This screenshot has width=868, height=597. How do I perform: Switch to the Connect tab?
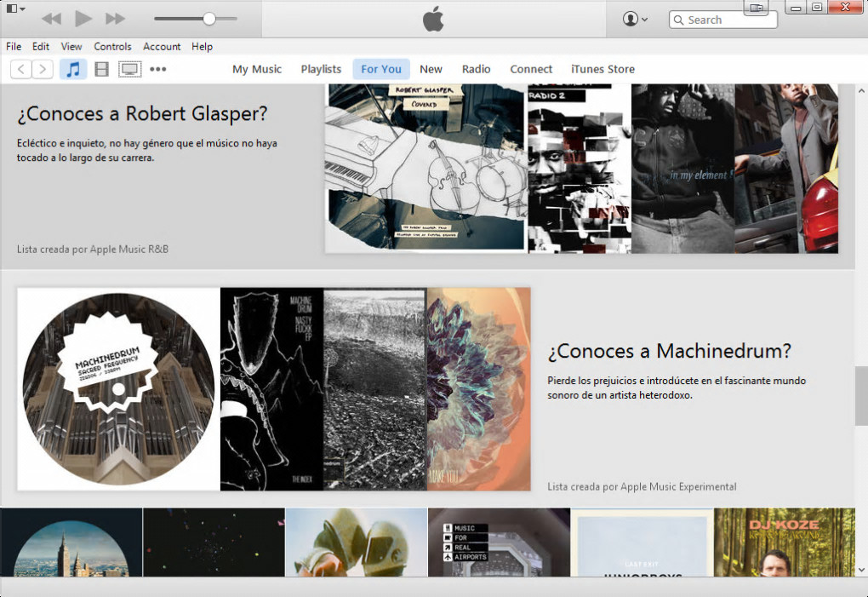point(531,69)
